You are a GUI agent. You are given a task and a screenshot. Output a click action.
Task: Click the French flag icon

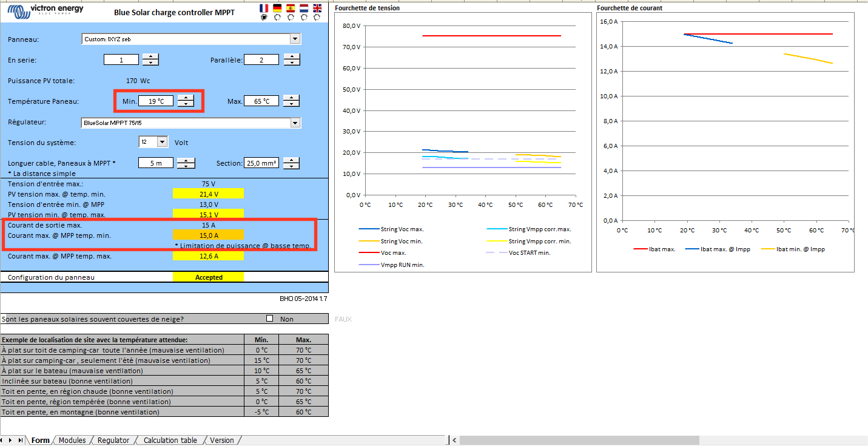(264, 8)
